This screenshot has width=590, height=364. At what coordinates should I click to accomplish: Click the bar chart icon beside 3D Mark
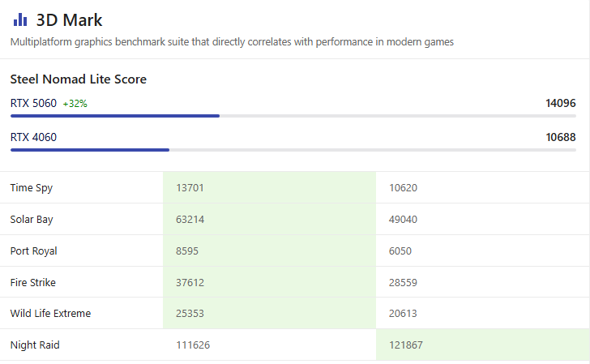click(20, 19)
